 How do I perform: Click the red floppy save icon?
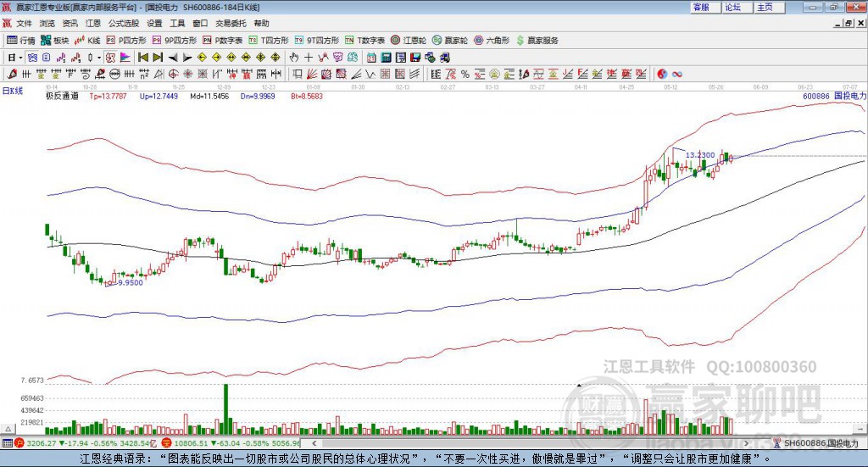(415, 58)
